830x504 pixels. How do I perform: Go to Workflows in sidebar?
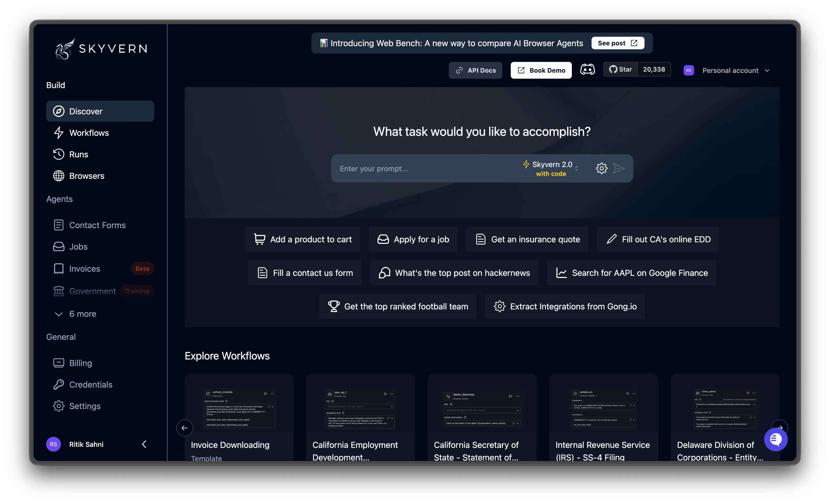(x=100, y=133)
